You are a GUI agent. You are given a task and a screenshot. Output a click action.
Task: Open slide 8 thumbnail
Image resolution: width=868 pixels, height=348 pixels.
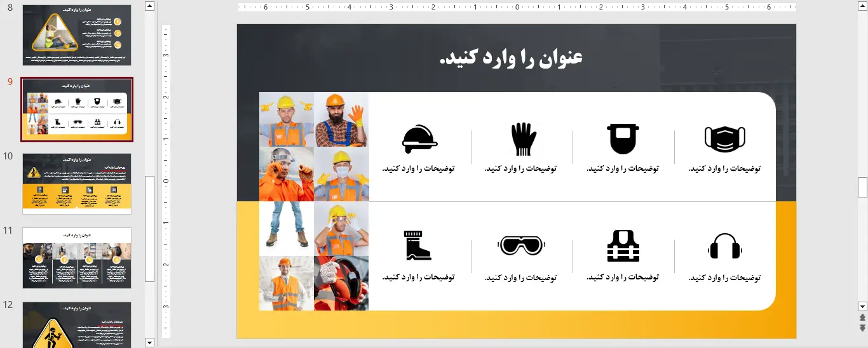click(77, 36)
